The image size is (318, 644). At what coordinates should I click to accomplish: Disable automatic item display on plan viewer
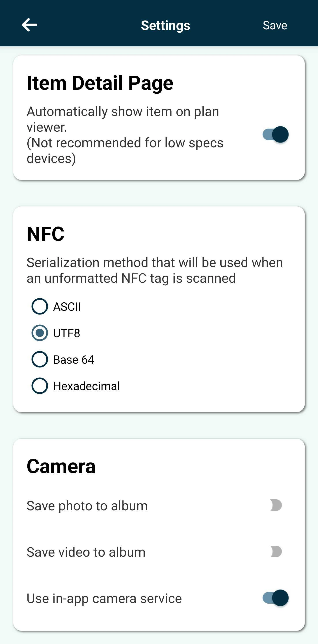(x=275, y=135)
